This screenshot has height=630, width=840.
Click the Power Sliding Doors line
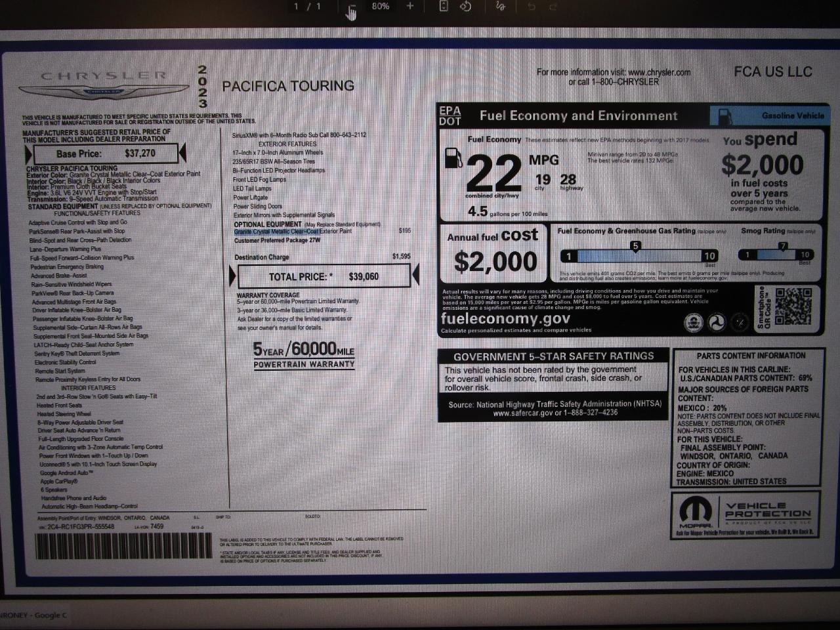coord(258,206)
